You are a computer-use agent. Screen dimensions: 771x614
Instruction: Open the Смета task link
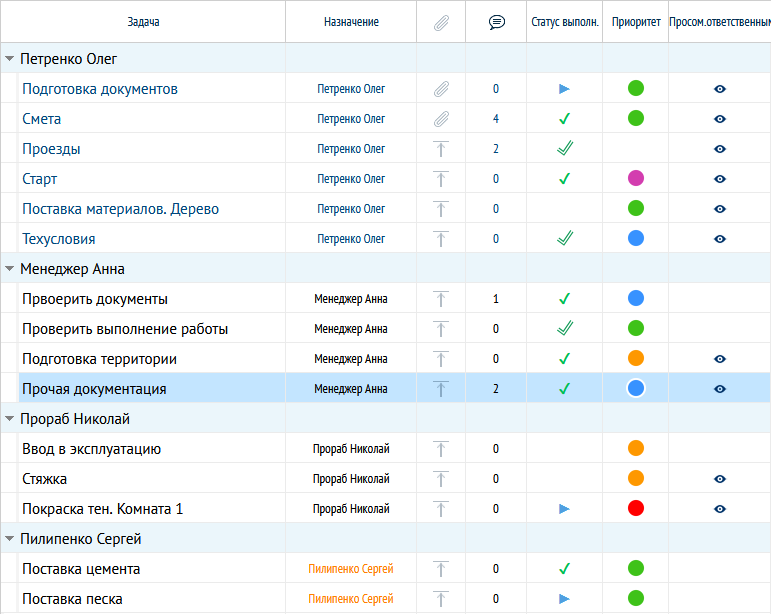(42, 119)
